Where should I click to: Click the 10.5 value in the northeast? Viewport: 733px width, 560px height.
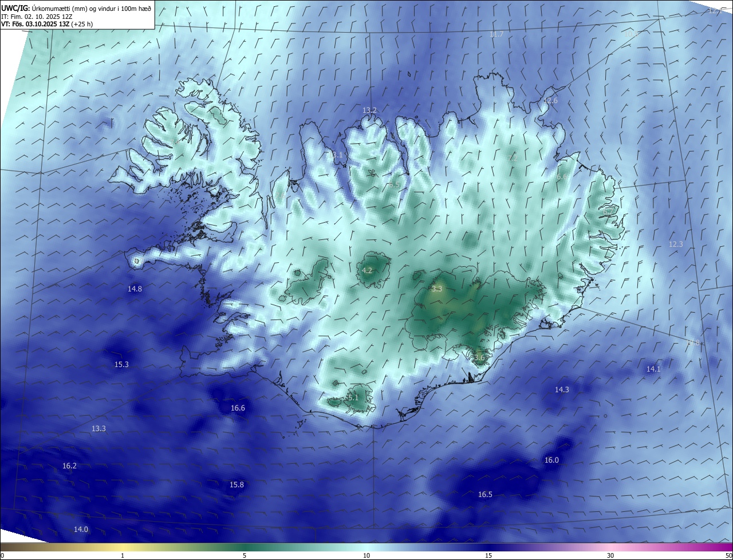631,34
